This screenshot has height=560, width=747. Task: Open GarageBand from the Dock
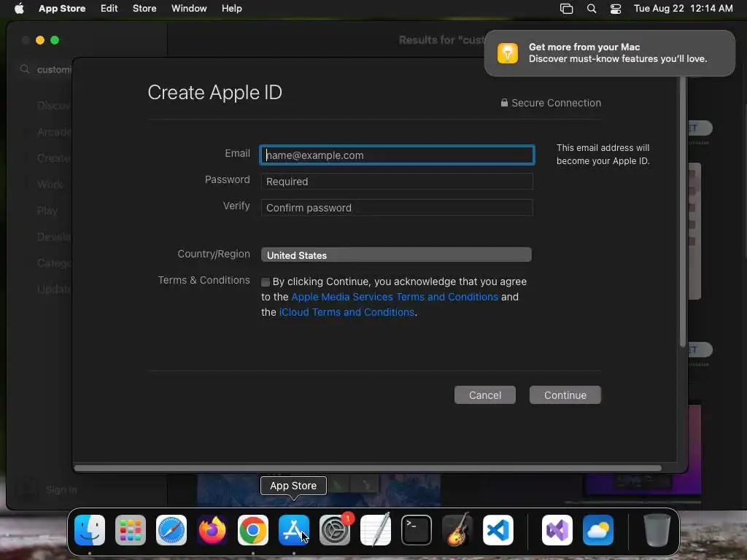click(x=457, y=530)
